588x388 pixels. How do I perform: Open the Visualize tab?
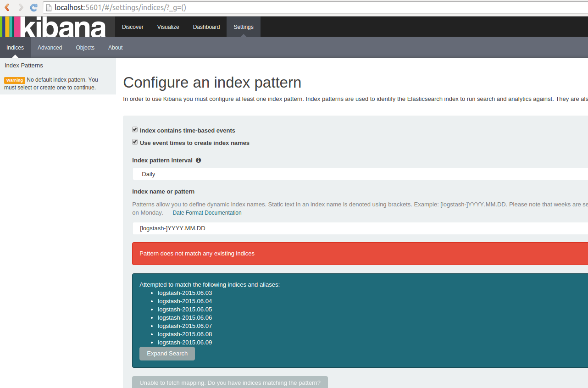[168, 27]
